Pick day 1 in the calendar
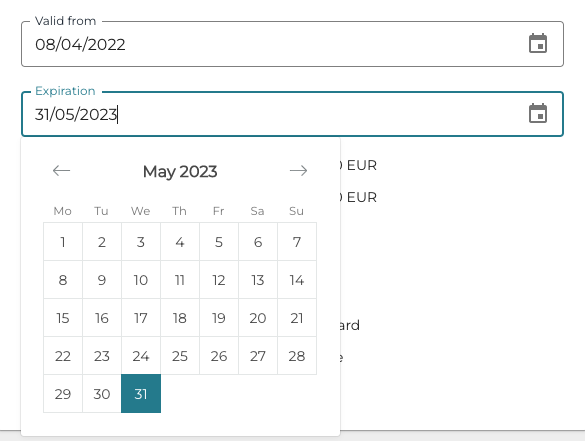The image size is (585, 441). click(63, 242)
